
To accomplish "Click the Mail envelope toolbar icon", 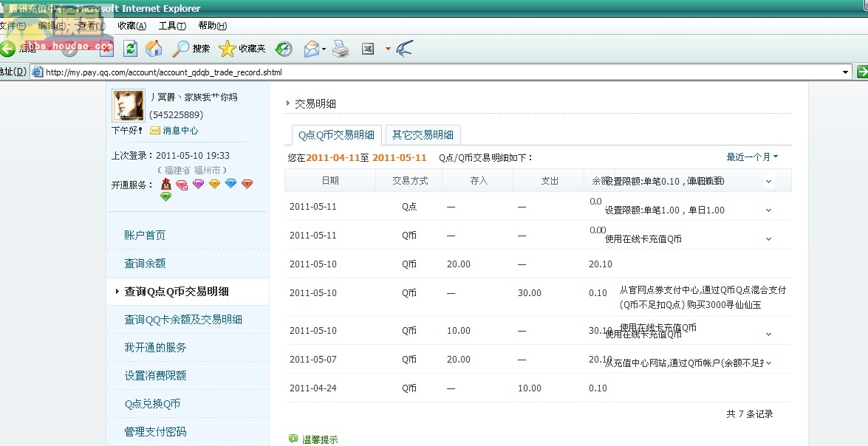I will click(312, 49).
